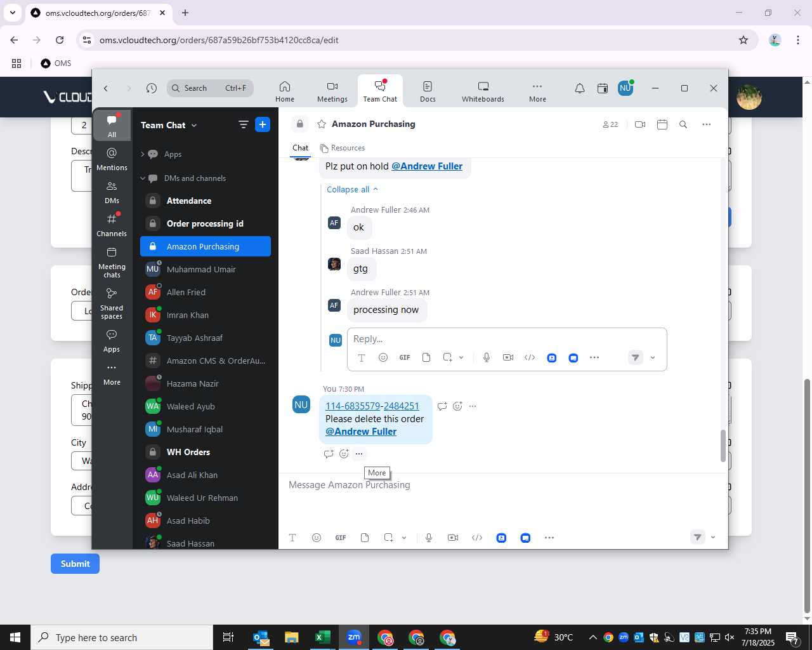The image size is (812, 650).
Task: Open Shared spaces in sidebar
Action: click(112, 303)
